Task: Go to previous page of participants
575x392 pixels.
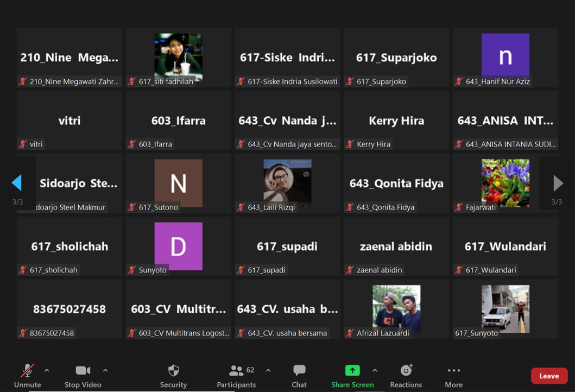Action: (17, 183)
